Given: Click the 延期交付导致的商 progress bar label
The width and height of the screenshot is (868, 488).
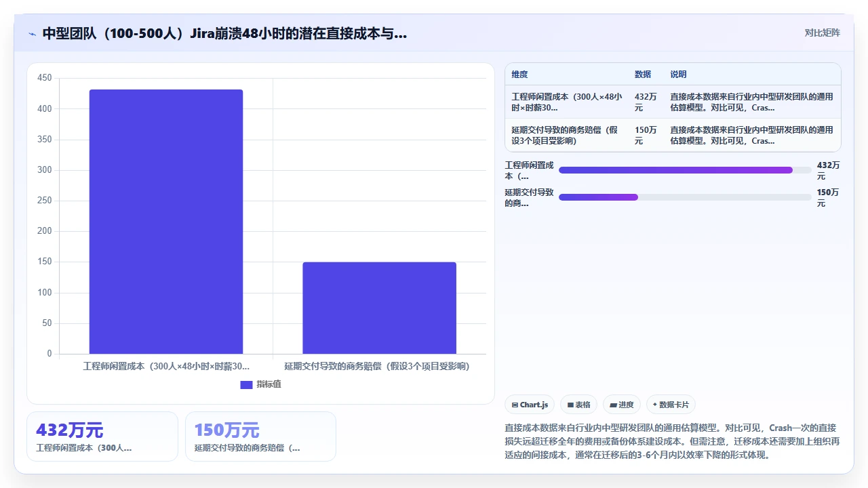Looking at the screenshot, I should click(x=529, y=197).
